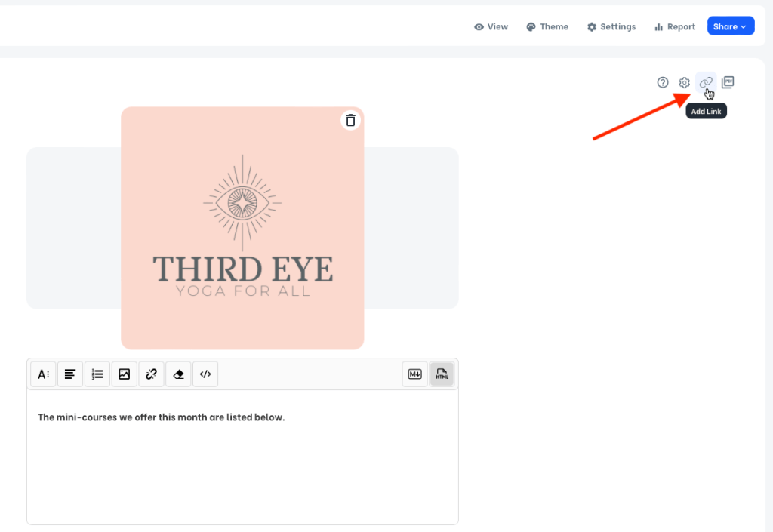Delete the Third Eye logo image

(350, 120)
